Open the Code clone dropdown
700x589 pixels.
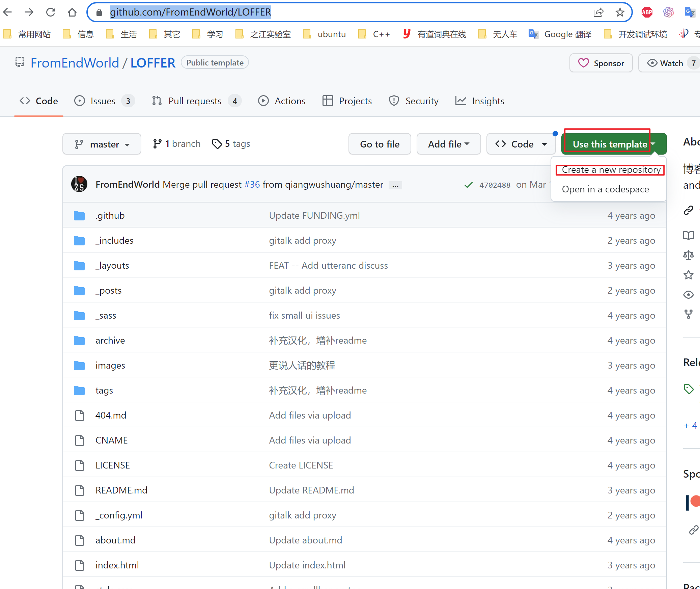pyautogui.click(x=521, y=144)
